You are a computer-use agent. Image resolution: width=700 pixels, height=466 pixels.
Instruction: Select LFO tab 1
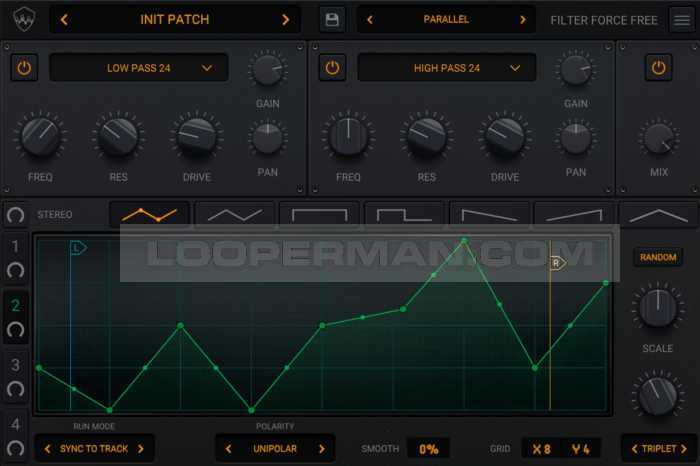(15, 247)
